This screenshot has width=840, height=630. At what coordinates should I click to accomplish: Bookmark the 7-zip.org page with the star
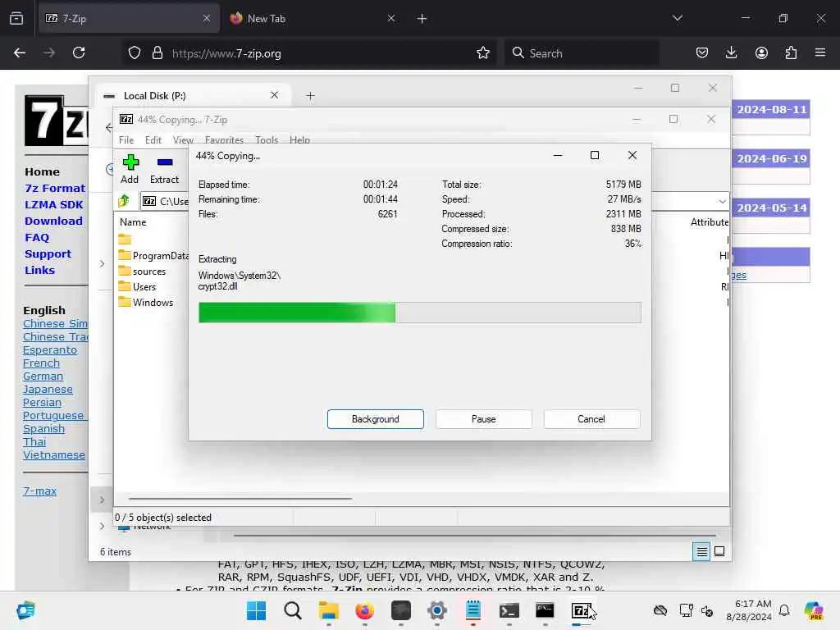click(482, 52)
